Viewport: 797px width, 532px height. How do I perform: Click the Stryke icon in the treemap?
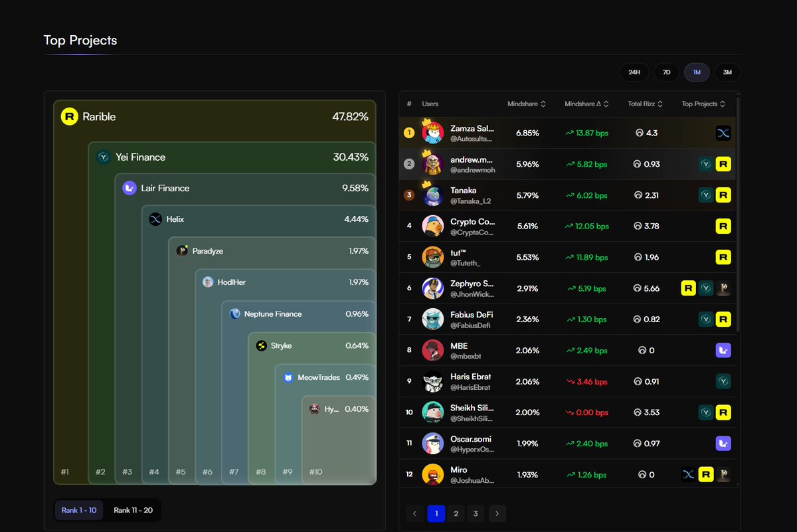(260, 345)
